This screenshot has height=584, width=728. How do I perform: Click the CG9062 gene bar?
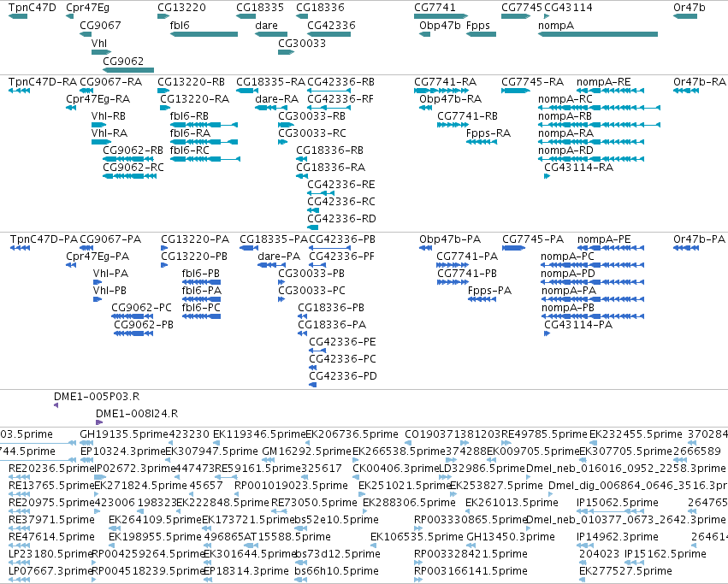128,70
